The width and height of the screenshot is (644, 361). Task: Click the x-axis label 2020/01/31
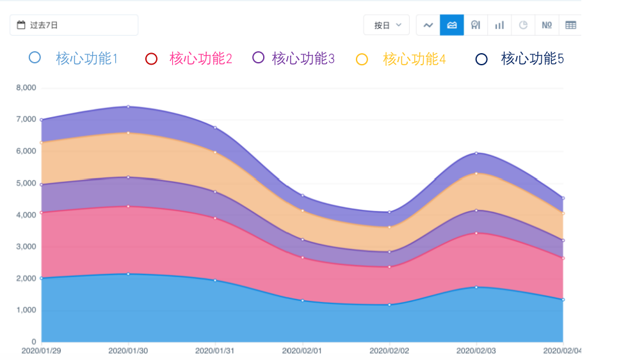(215, 351)
